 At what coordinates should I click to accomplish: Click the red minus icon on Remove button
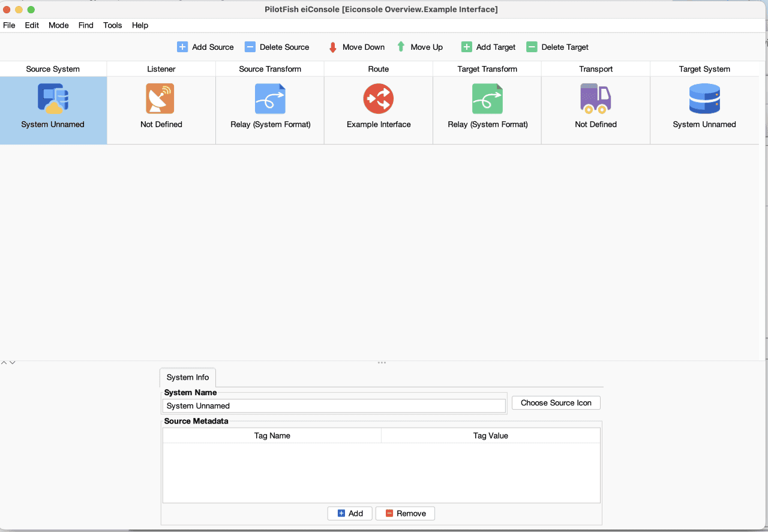click(x=389, y=513)
